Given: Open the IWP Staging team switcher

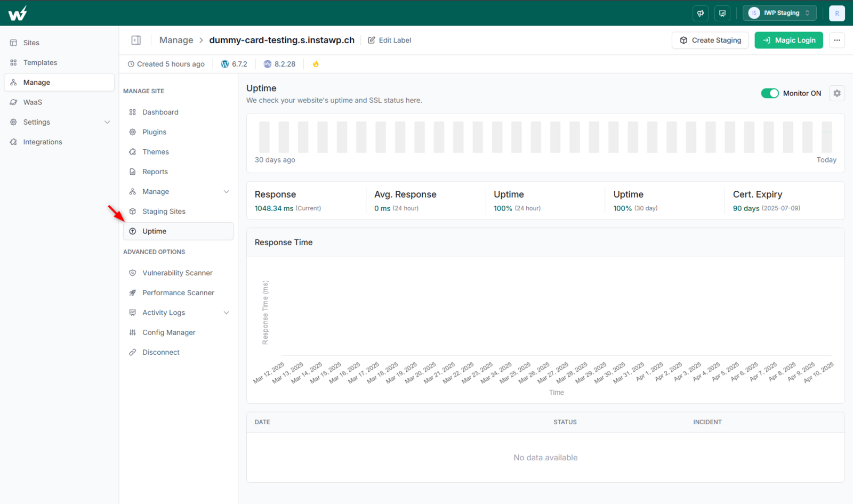Looking at the screenshot, I should [779, 13].
